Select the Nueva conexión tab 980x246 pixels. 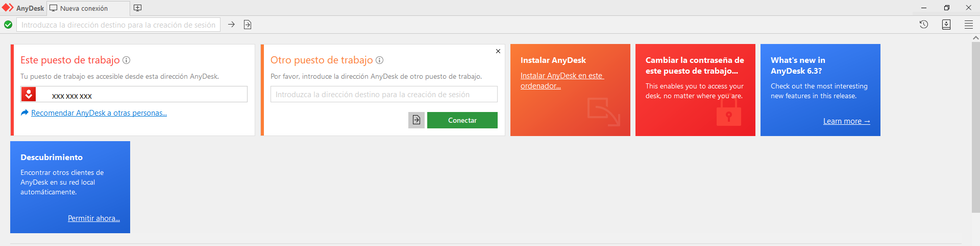84,8
